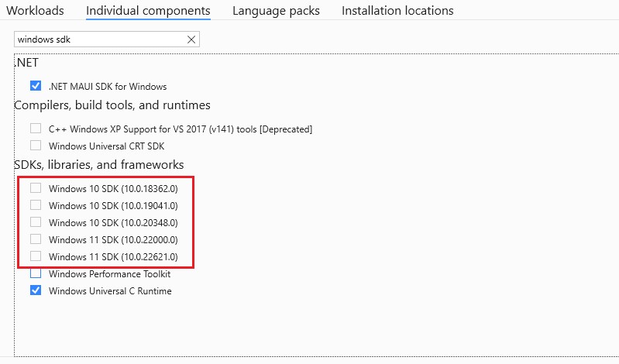
Task: Click the C++ Windows XP Support [Deprecated] label
Action: point(181,129)
